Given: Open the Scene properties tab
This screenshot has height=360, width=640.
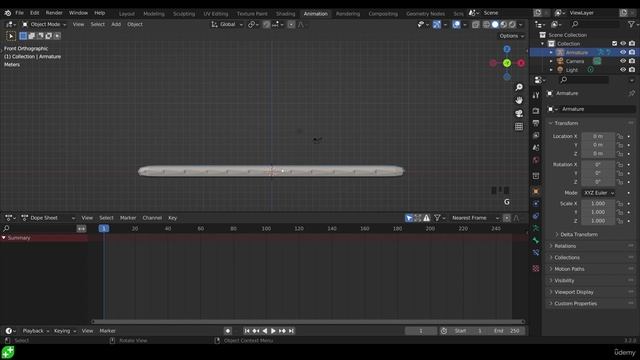Looking at the screenshot, I should [x=536, y=148].
